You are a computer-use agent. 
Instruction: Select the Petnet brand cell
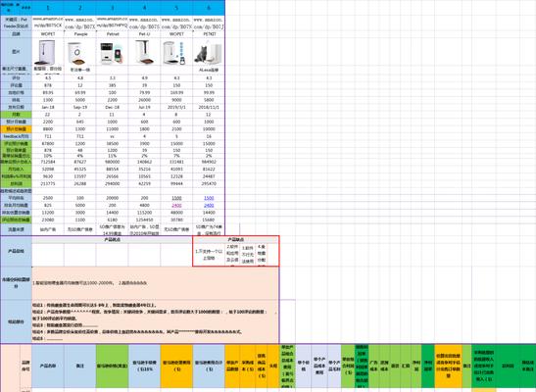(112, 34)
